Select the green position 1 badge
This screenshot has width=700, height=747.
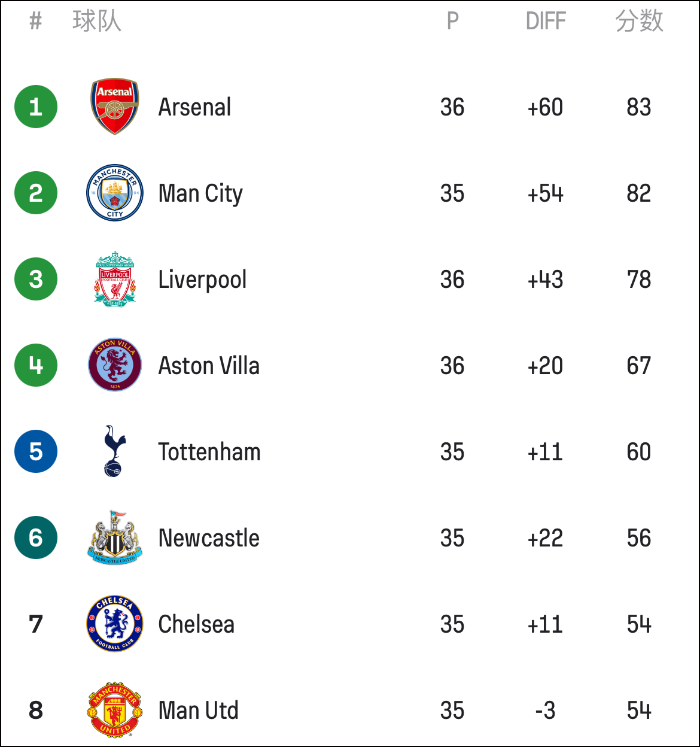tap(36, 107)
